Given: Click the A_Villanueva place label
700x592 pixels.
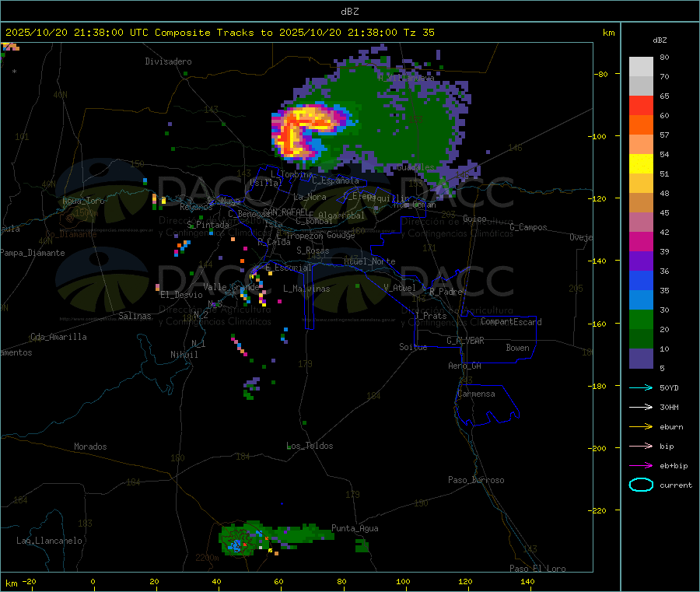Looking at the screenshot, I should tap(406, 78).
